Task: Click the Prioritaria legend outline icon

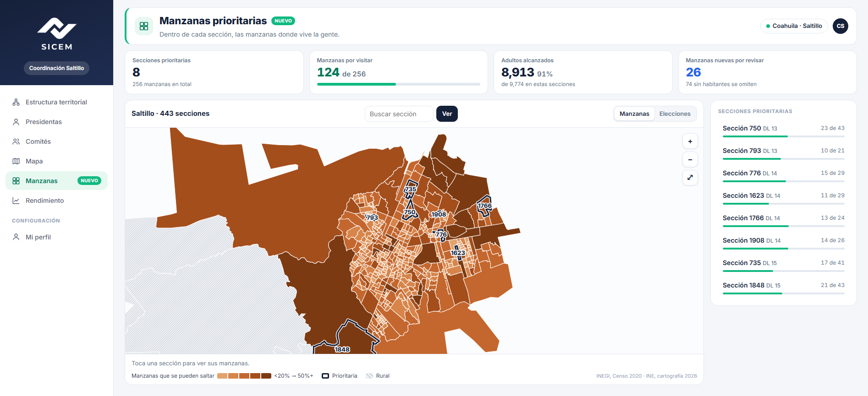Action: coord(325,376)
